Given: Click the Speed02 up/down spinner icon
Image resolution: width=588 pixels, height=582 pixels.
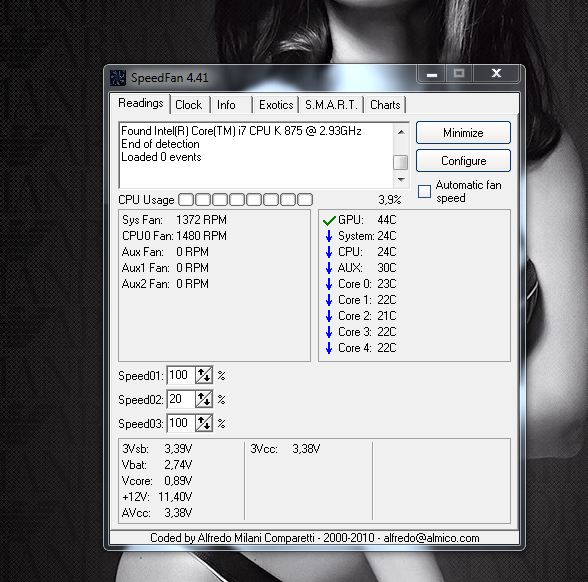Looking at the screenshot, I should (x=204, y=399).
